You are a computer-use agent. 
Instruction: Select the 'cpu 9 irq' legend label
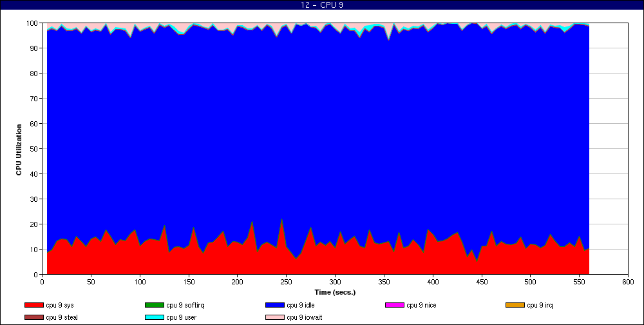(x=540, y=305)
